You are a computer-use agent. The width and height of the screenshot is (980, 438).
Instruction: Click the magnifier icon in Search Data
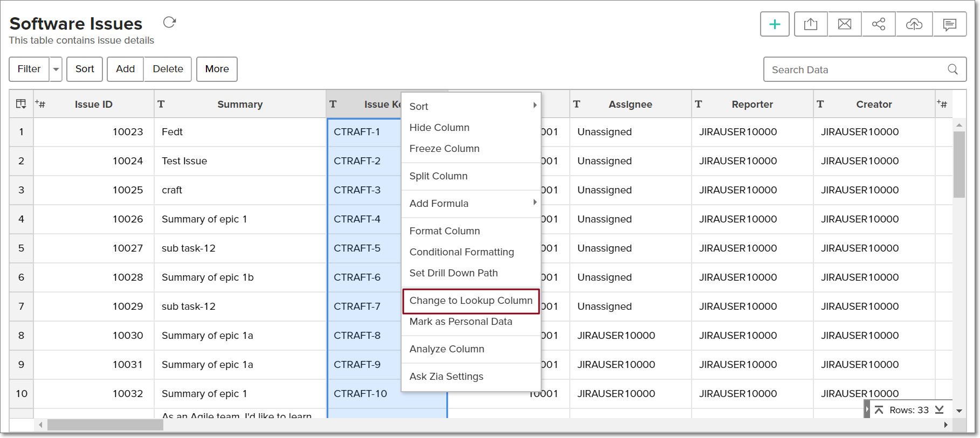[x=953, y=69]
